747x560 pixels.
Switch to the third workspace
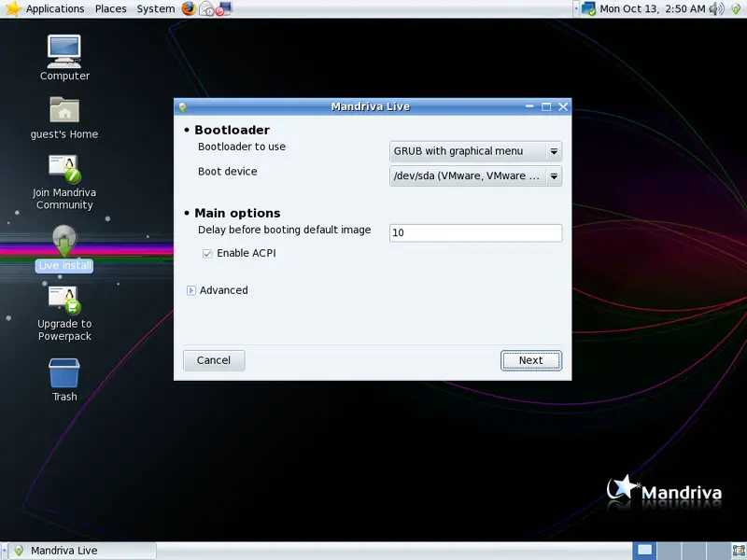coord(693,551)
